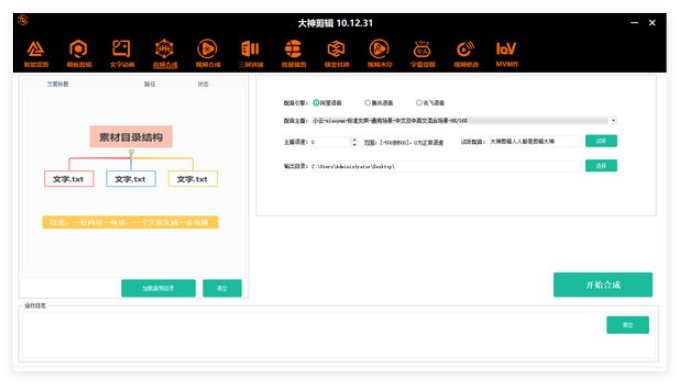Increase speech speed with stepper up arrow

(x=354, y=140)
